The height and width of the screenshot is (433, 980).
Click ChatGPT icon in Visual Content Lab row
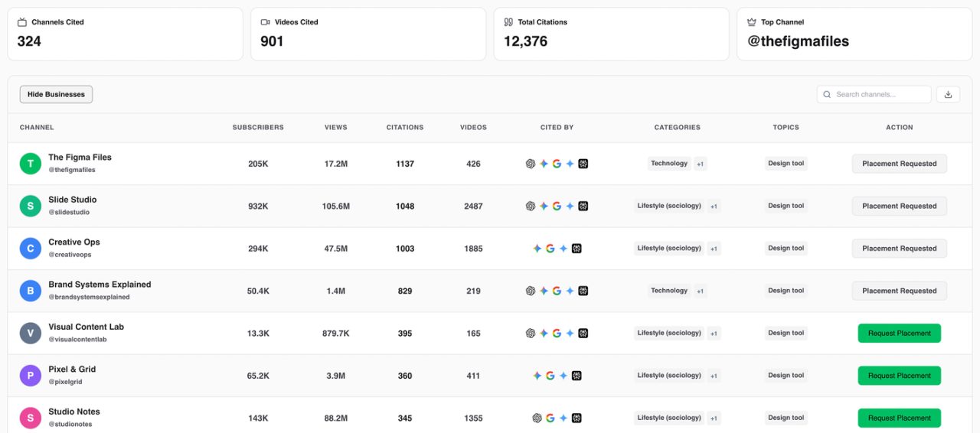(x=531, y=333)
